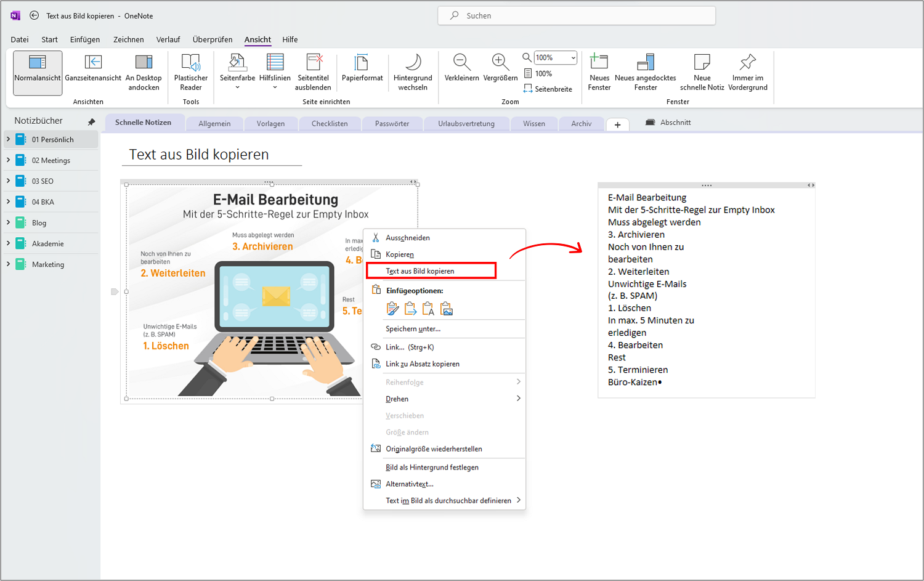Expand the 02 Meetings notebook

(8, 160)
